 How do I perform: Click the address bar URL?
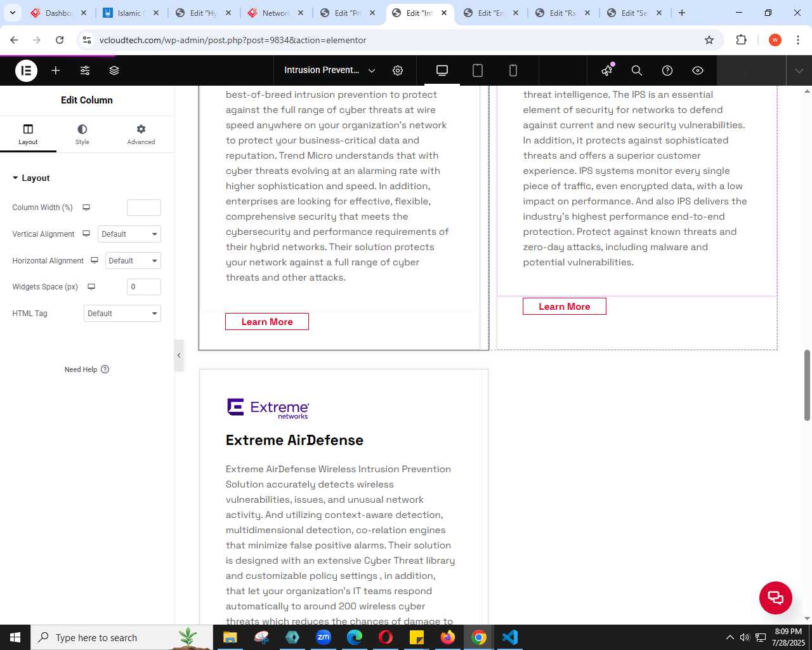(x=233, y=40)
